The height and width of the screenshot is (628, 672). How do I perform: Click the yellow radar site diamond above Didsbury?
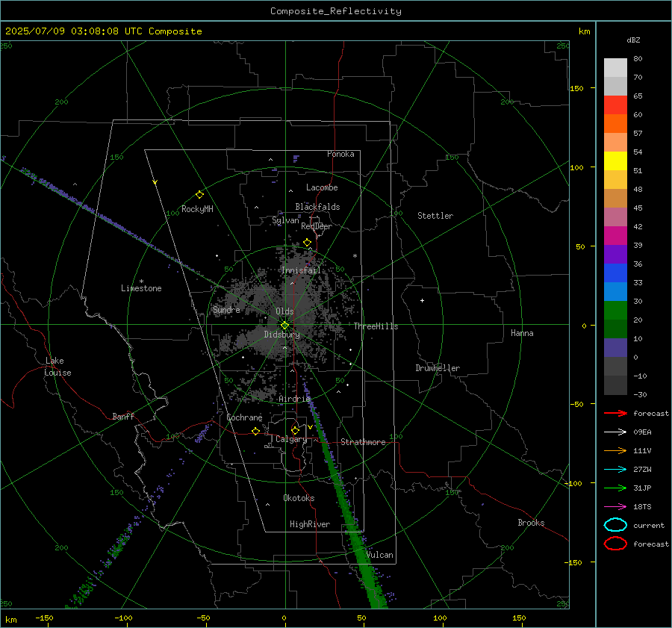coord(284,326)
